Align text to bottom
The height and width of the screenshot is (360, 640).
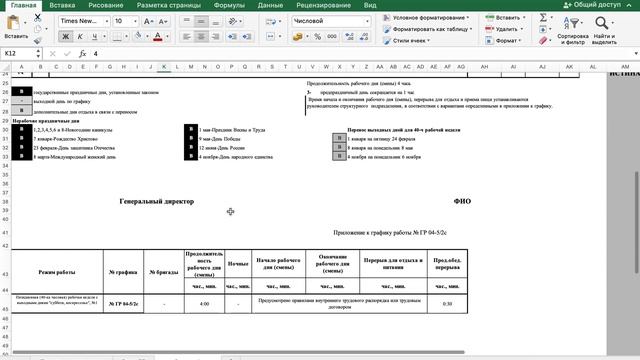pos(216,21)
